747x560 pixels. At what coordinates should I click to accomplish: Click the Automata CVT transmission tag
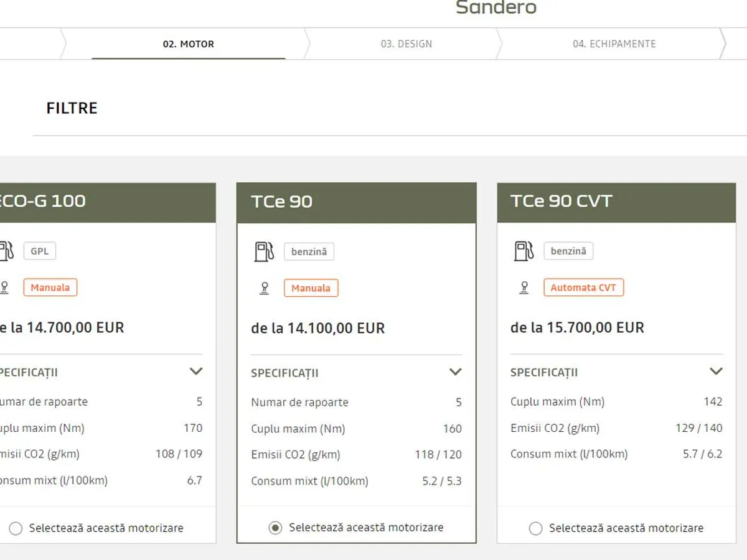click(583, 287)
